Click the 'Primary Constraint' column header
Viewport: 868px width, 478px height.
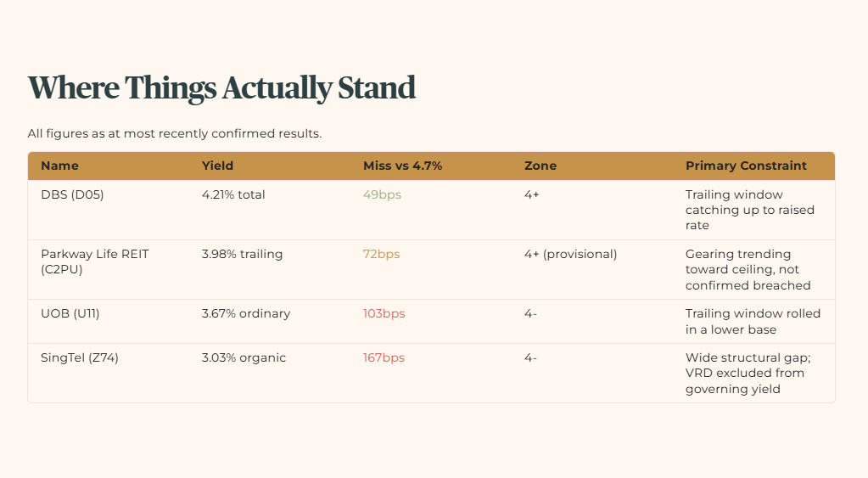tap(746, 166)
